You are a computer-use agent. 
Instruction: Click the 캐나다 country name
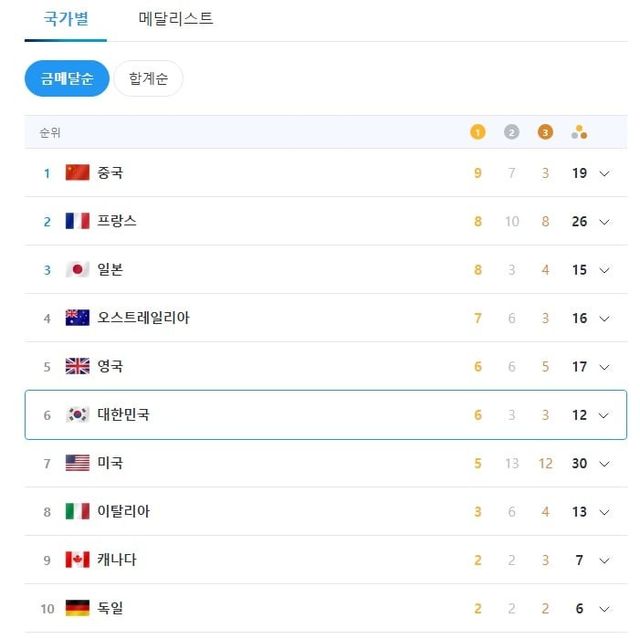117,560
